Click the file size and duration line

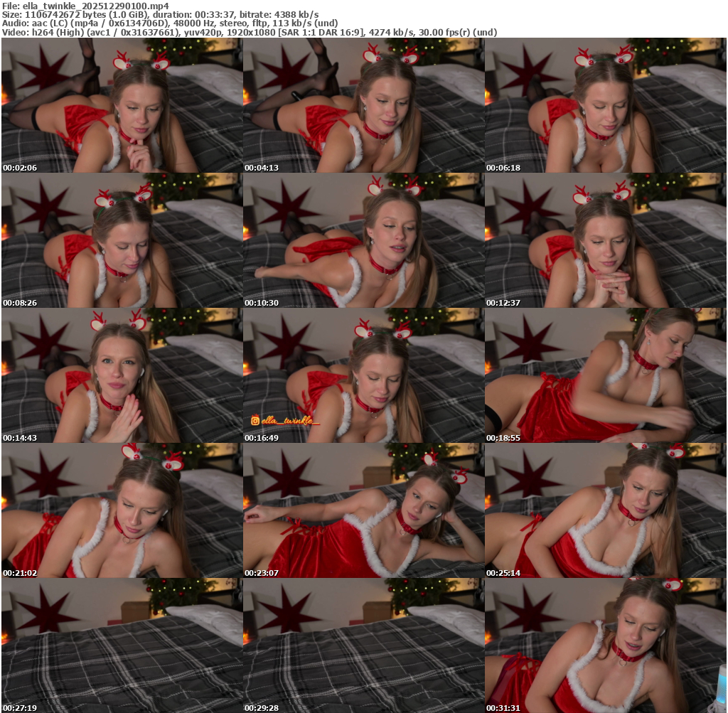pos(160,14)
